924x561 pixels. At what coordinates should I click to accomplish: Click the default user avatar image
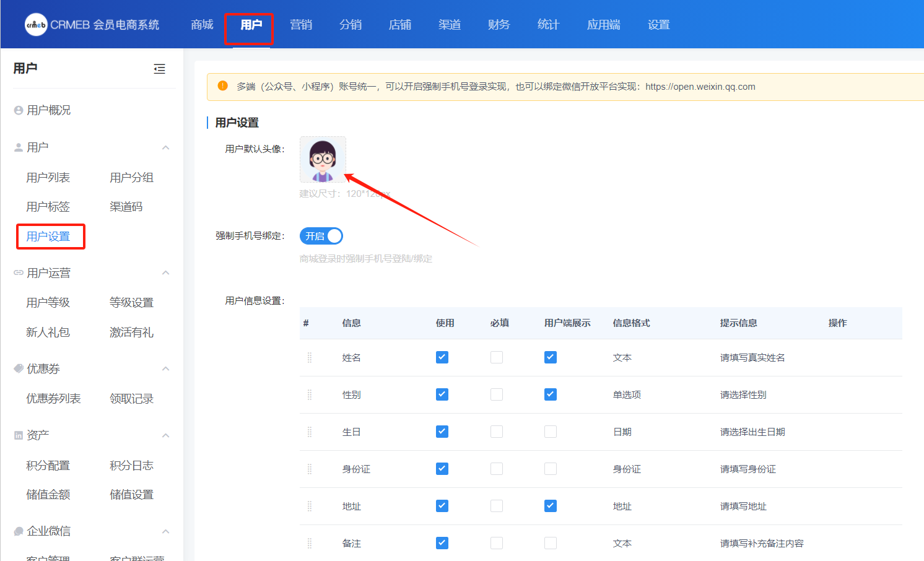(x=323, y=160)
